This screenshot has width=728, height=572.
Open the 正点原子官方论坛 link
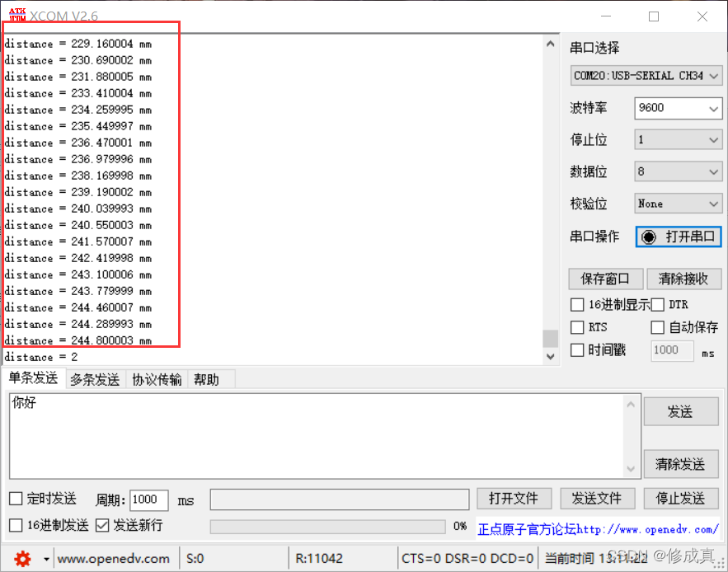point(598,529)
